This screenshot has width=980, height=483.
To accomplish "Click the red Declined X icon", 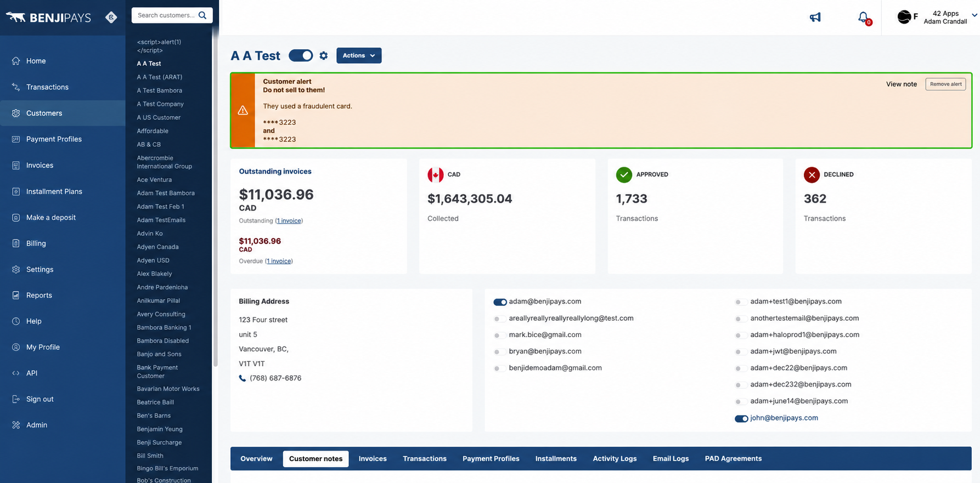I will pyautogui.click(x=812, y=175).
